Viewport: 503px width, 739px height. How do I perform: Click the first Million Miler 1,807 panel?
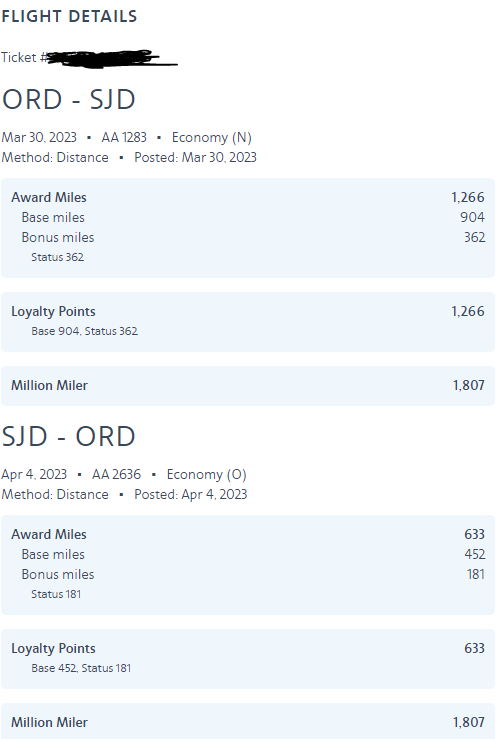click(x=248, y=386)
